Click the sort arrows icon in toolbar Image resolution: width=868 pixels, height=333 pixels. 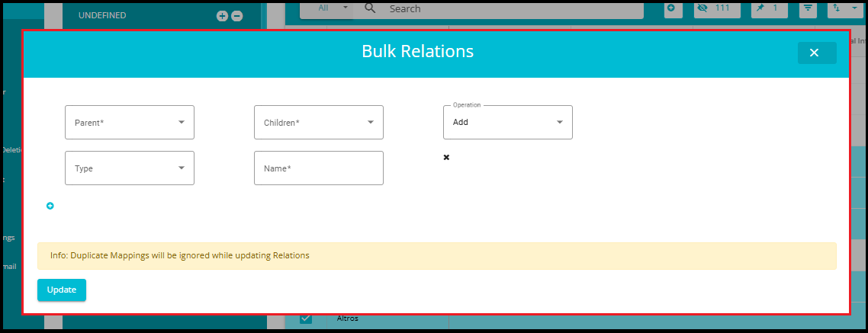coord(842,8)
